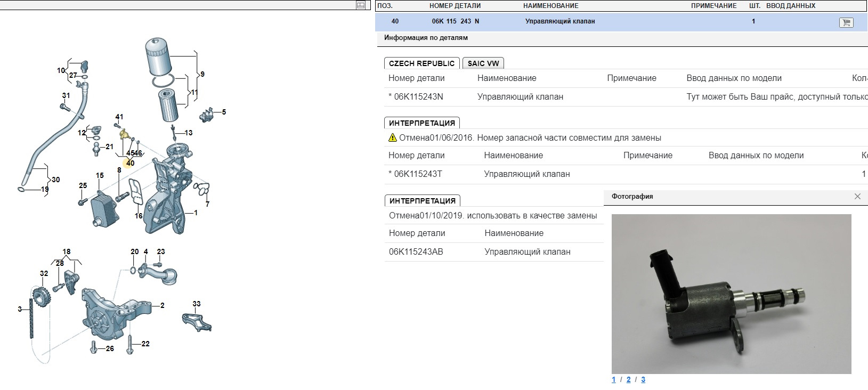Click the ПОЗ. column header
The image size is (868, 390).
coord(385,6)
